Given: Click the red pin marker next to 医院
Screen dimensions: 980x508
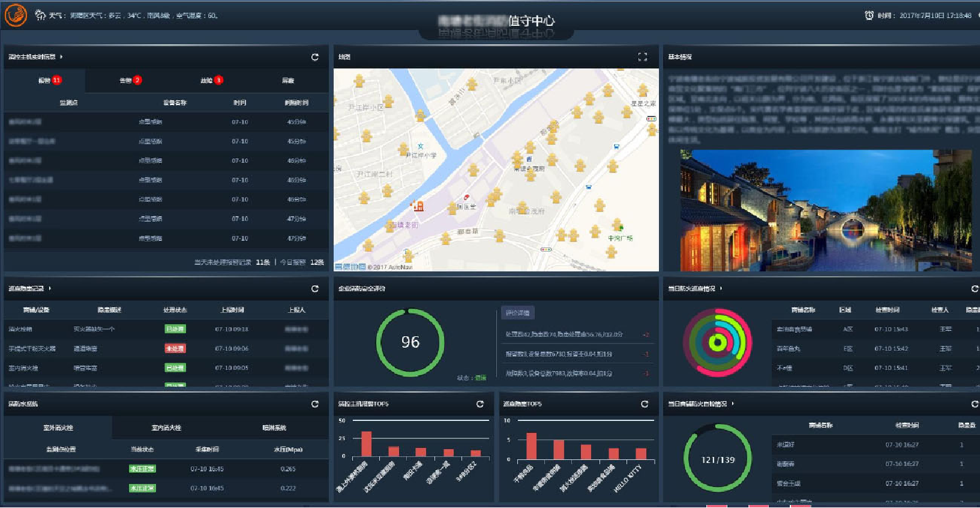Looking at the screenshot, I should [x=466, y=198].
